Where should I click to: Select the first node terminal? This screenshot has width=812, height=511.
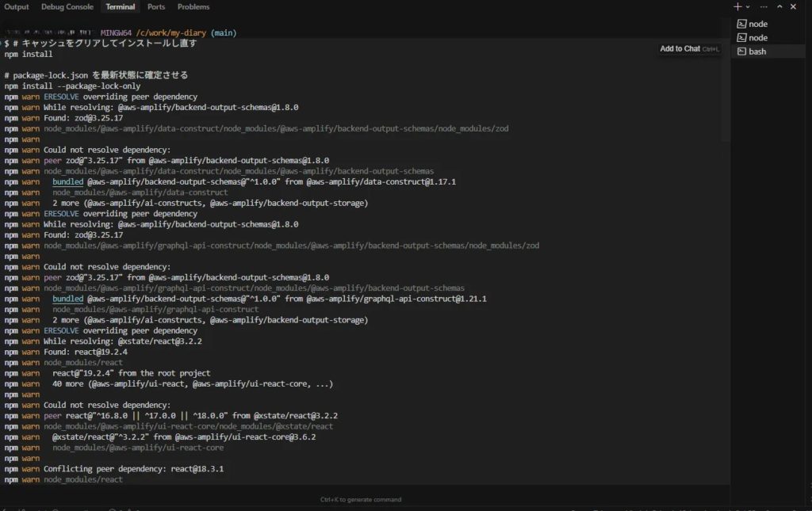pos(768,24)
